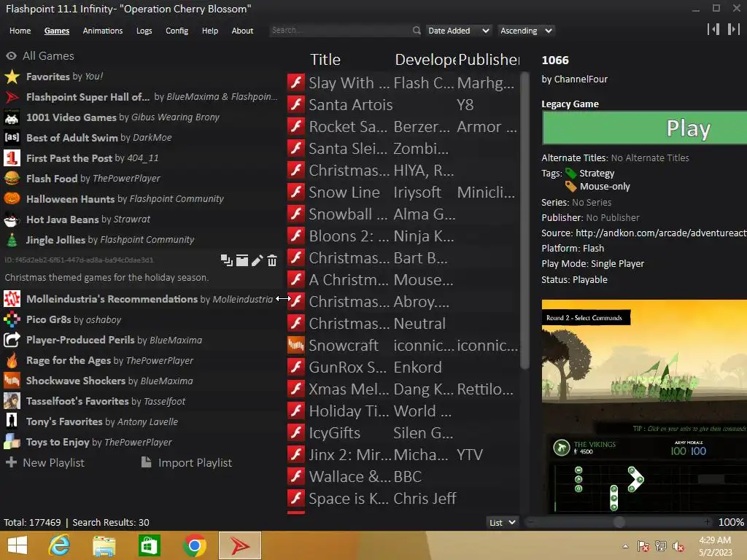
Task: Click in the Search field
Action: (x=341, y=31)
